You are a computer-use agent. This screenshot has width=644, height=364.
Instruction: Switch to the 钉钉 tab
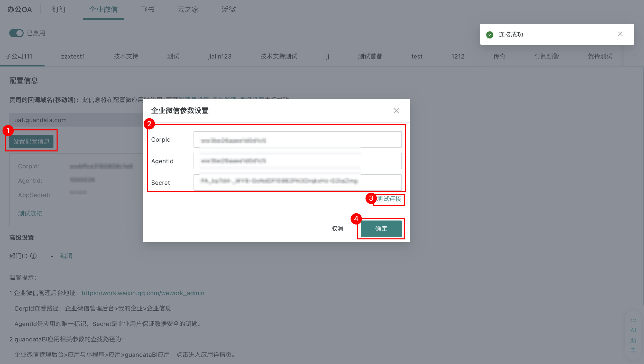(59, 9)
